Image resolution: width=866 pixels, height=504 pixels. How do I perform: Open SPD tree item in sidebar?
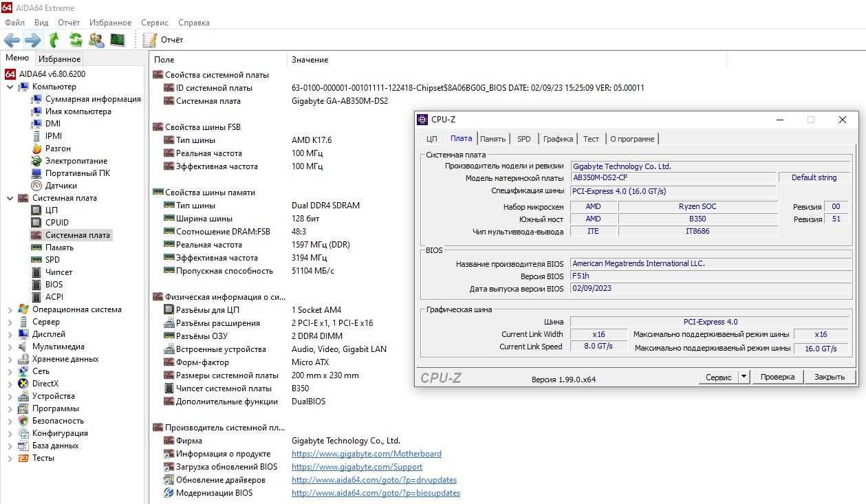[52, 260]
